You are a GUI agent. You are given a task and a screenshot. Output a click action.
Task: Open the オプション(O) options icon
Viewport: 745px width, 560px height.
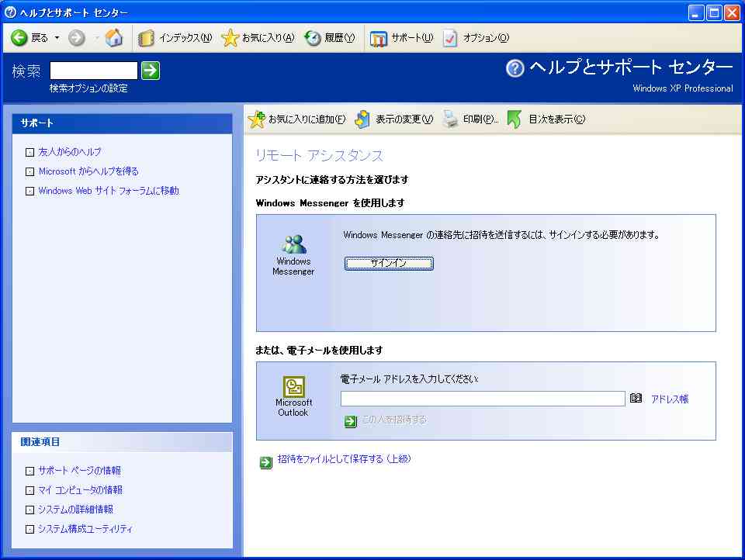(x=450, y=38)
